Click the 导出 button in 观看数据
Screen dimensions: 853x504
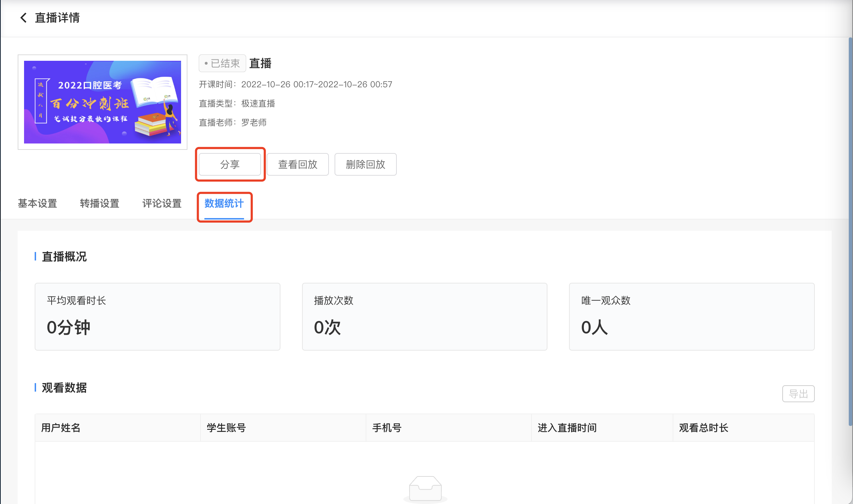pos(799,394)
